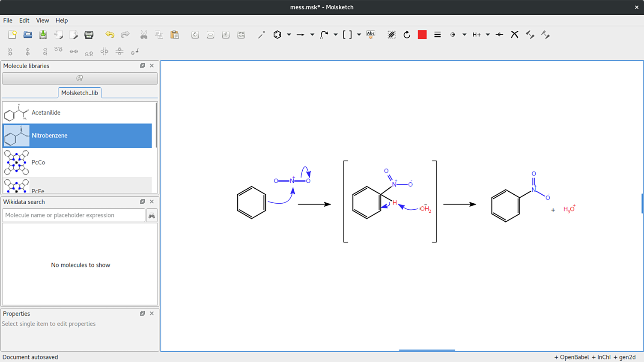Screen dimensions: 644x362
Task: Start the Wikidata search
Action: (152, 215)
